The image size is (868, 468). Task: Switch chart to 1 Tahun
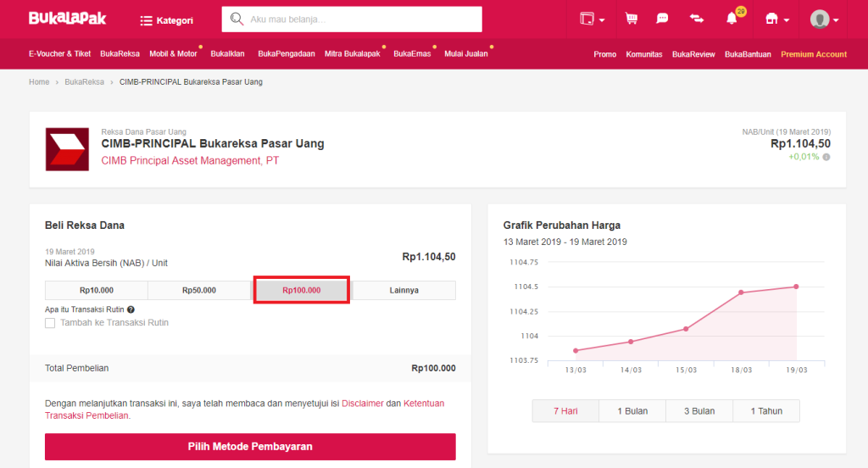click(x=766, y=411)
